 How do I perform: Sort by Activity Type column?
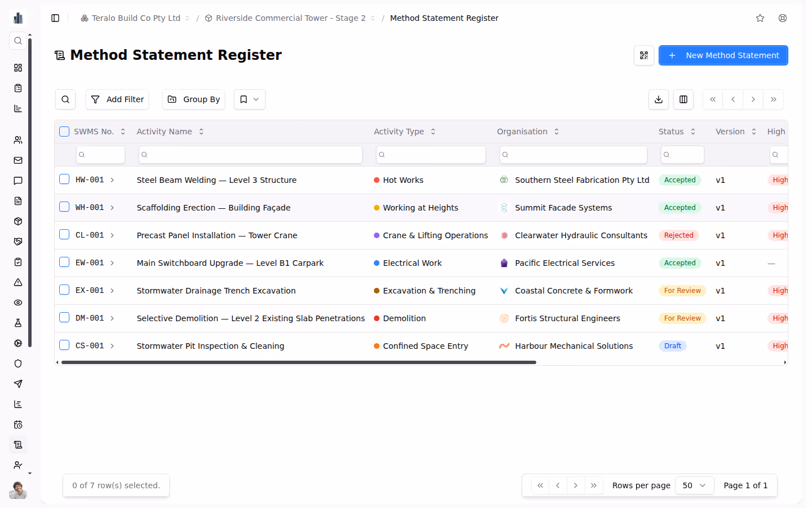click(x=405, y=132)
